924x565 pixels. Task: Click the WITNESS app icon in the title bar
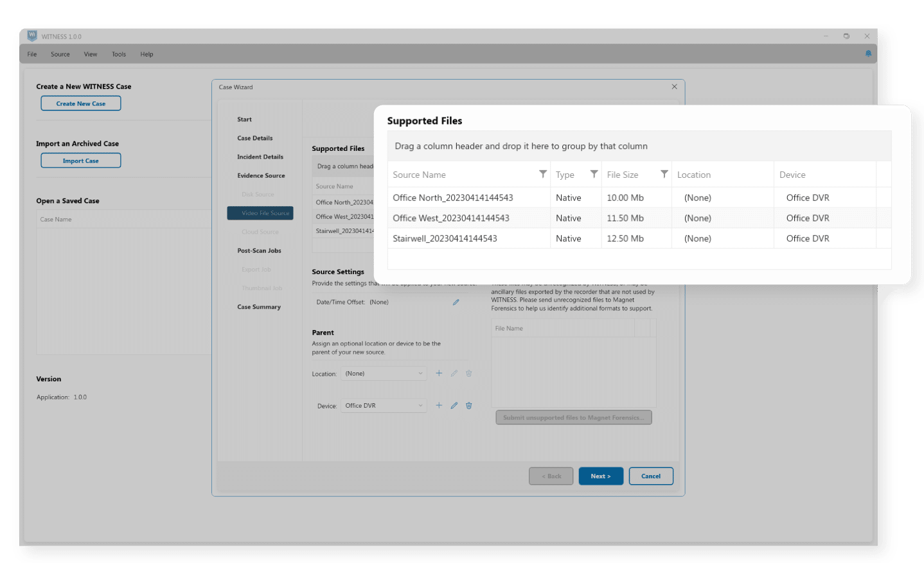32,36
